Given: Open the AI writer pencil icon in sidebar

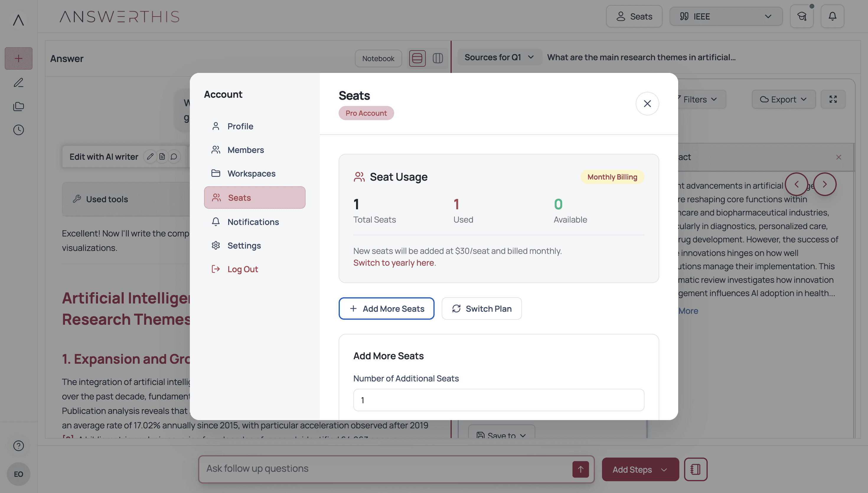Looking at the screenshot, I should point(18,83).
